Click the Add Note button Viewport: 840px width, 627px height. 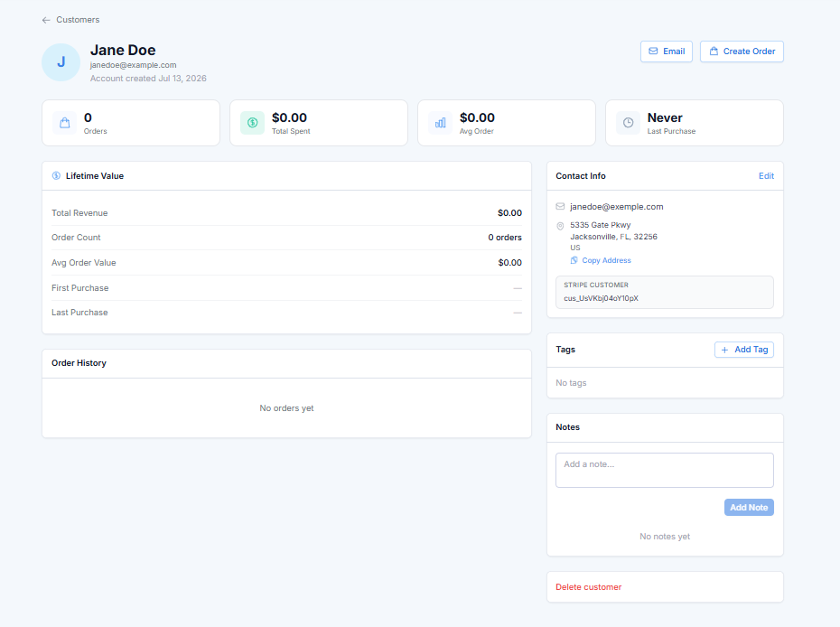pos(749,508)
